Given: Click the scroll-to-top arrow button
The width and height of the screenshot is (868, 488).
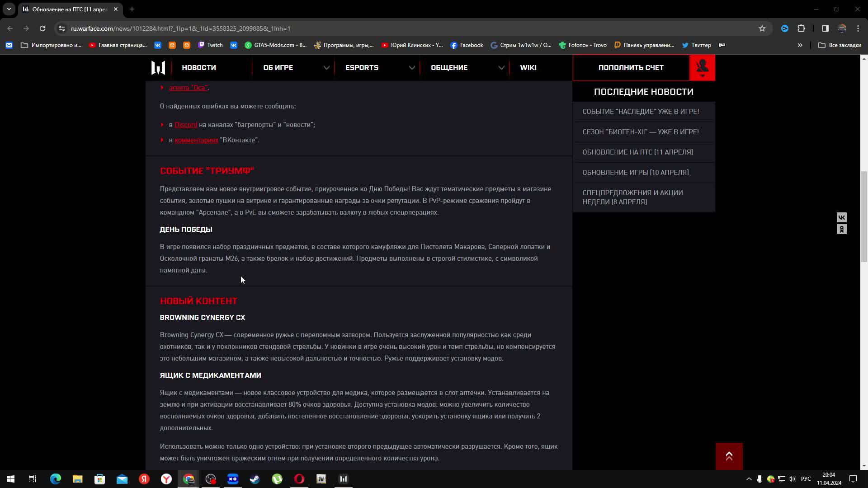Looking at the screenshot, I should pyautogui.click(x=729, y=456).
